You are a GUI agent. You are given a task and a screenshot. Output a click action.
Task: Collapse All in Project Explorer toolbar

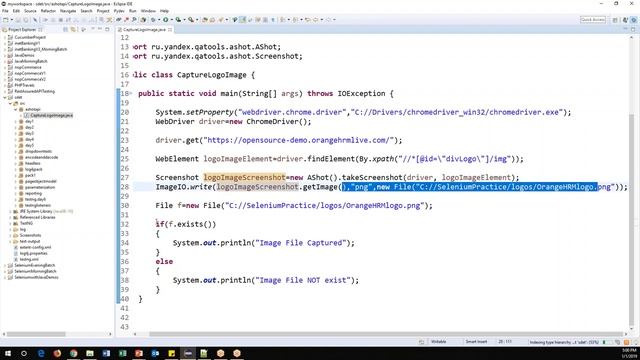(65, 29)
